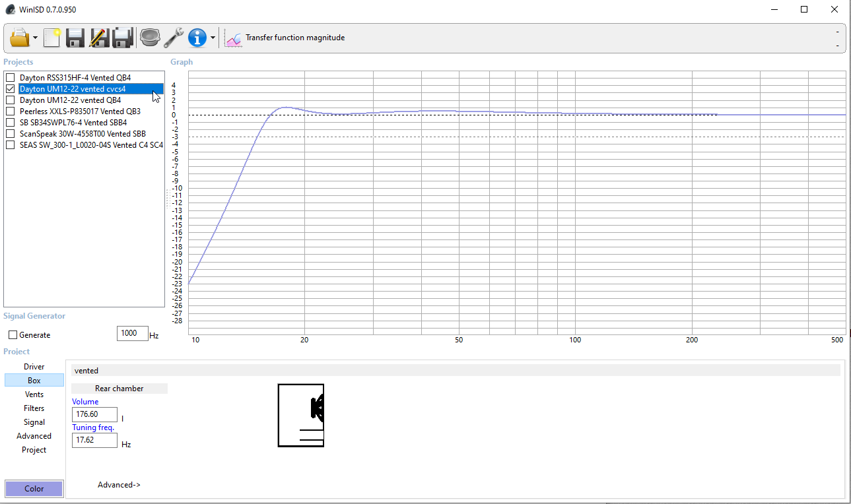Open the dropdown arrow next to info icon
This screenshot has height=504, width=851.
click(x=213, y=38)
